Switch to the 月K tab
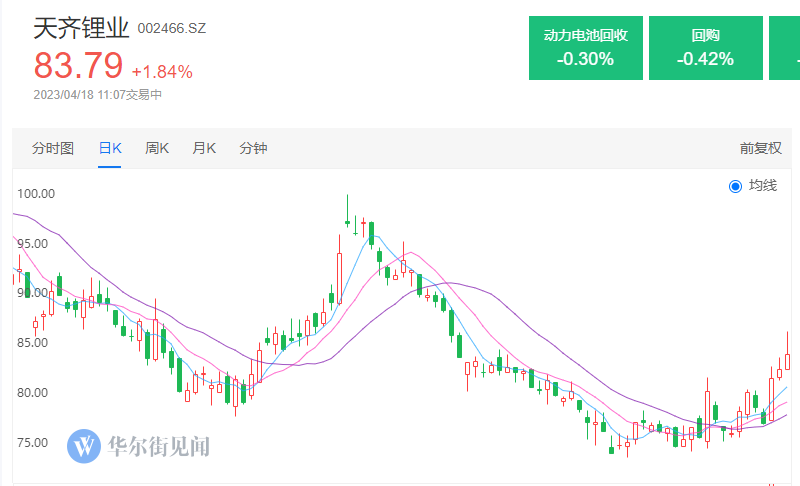The height and width of the screenshot is (486, 800). tap(204, 148)
